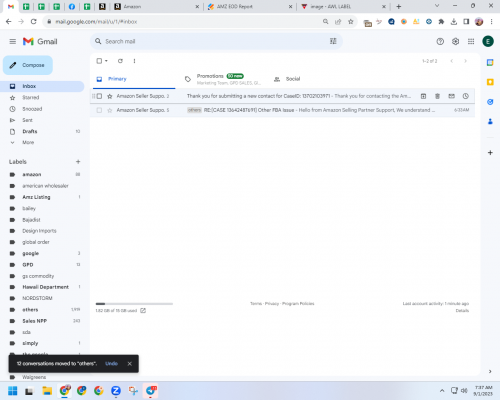
Task: Open Contacts side panel icon
Action: (490, 121)
